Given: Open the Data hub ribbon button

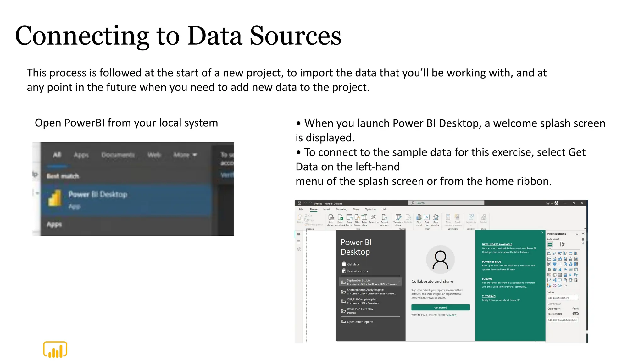Looking at the screenshot, I should coord(349,220).
